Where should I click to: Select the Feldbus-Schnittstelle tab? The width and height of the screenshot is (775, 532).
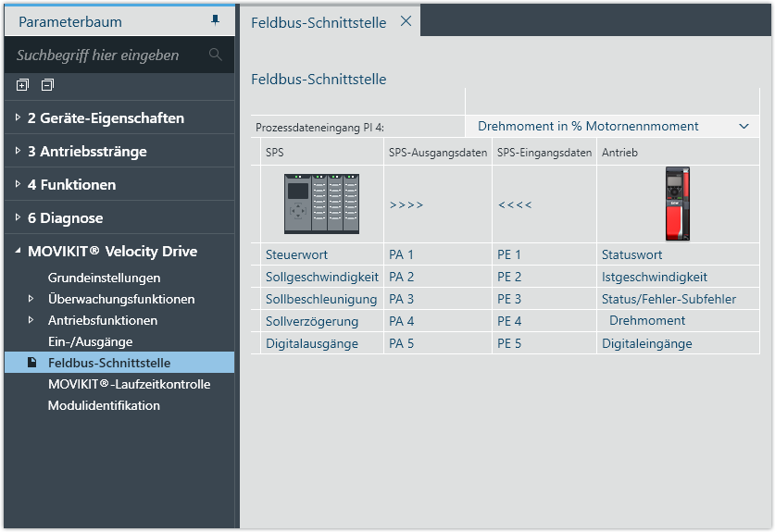pyautogui.click(x=319, y=22)
